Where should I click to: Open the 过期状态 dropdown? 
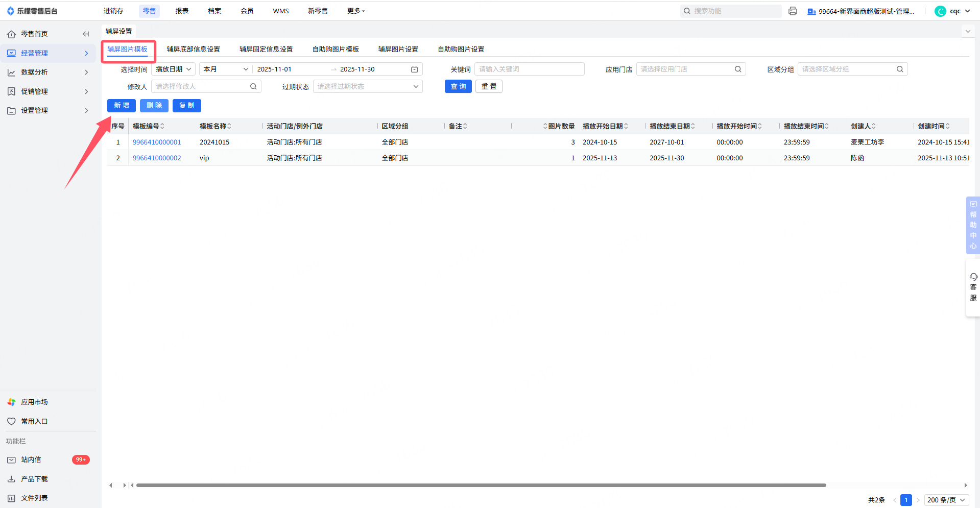point(368,86)
